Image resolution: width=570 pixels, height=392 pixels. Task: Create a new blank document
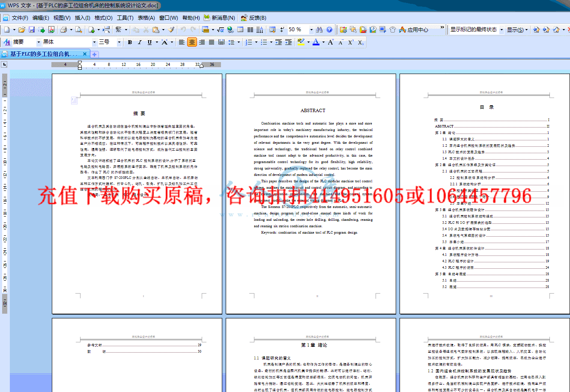(7, 30)
